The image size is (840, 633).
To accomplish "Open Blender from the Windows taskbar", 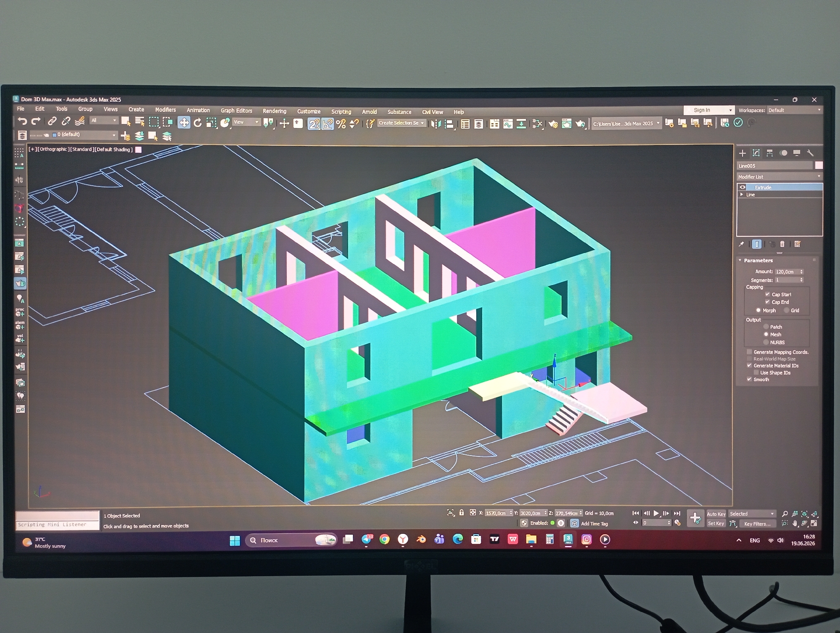I will [x=421, y=540].
